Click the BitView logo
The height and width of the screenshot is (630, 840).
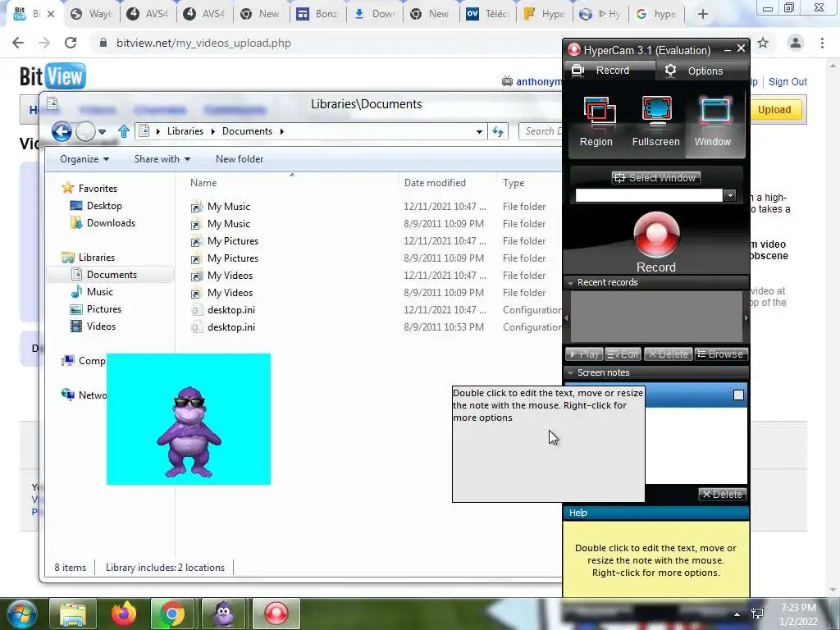[x=52, y=76]
